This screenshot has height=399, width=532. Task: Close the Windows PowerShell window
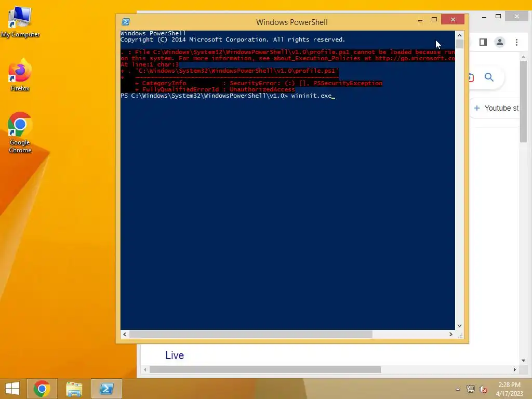(453, 20)
